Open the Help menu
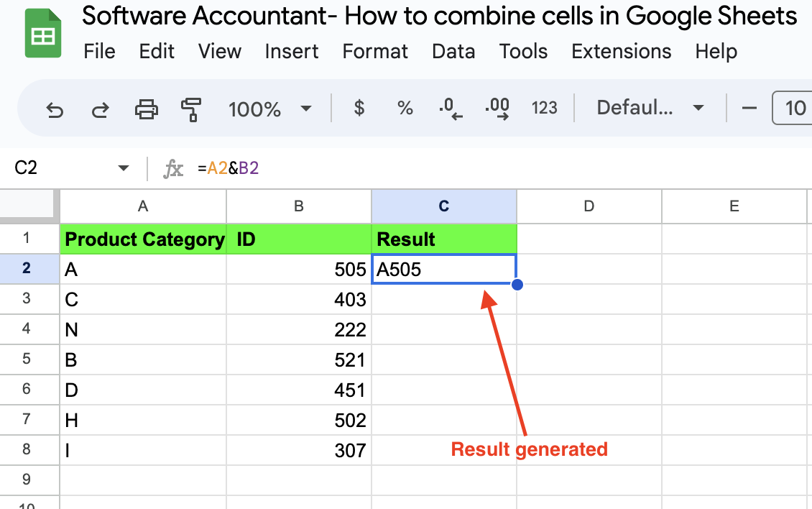The width and height of the screenshot is (812, 509). point(716,51)
